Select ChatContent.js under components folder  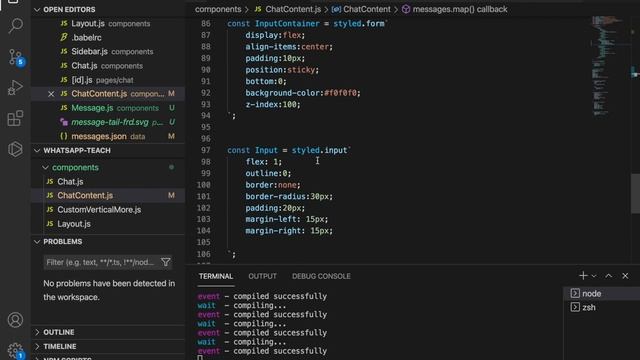[x=108, y=196]
